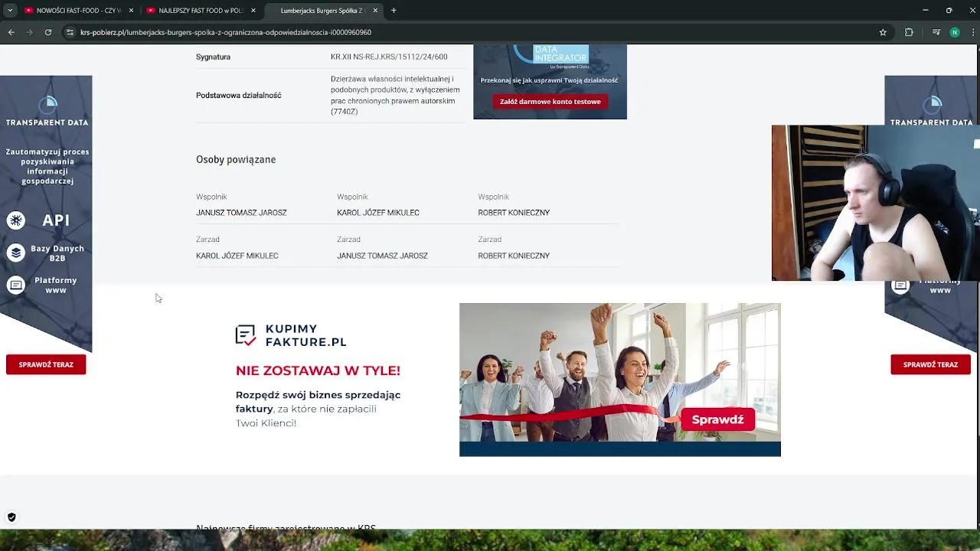Click the browser forward arrow
The image size is (980, 551).
pos(30,32)
